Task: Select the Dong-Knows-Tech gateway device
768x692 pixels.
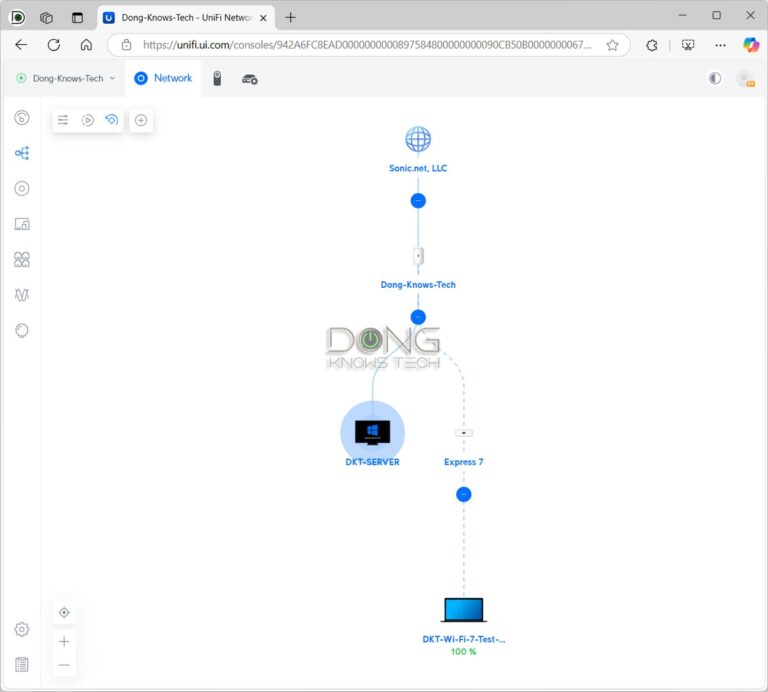Action: [418, 256]
